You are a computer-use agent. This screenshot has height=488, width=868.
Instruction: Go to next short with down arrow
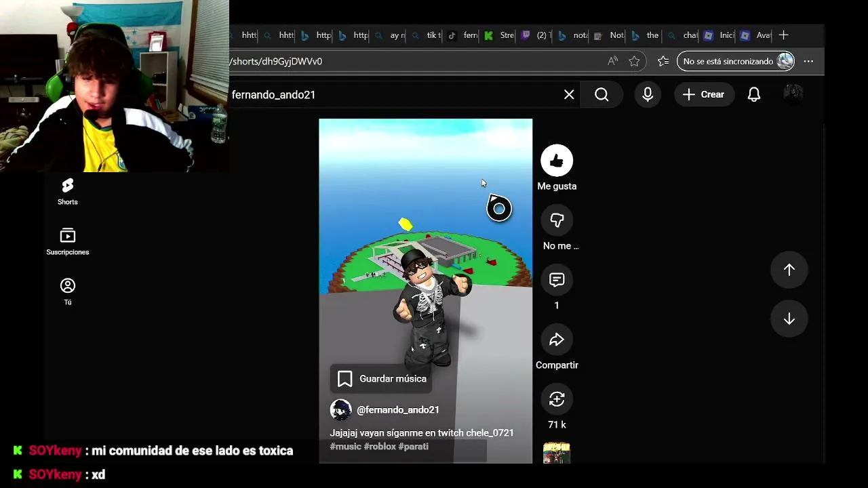[x=789, y=319]
